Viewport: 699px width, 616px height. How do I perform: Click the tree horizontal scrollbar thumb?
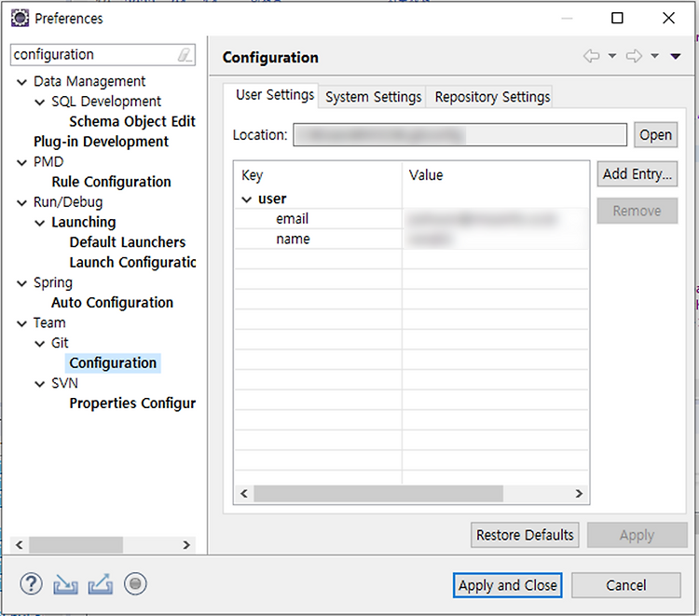tap(75, 545)
